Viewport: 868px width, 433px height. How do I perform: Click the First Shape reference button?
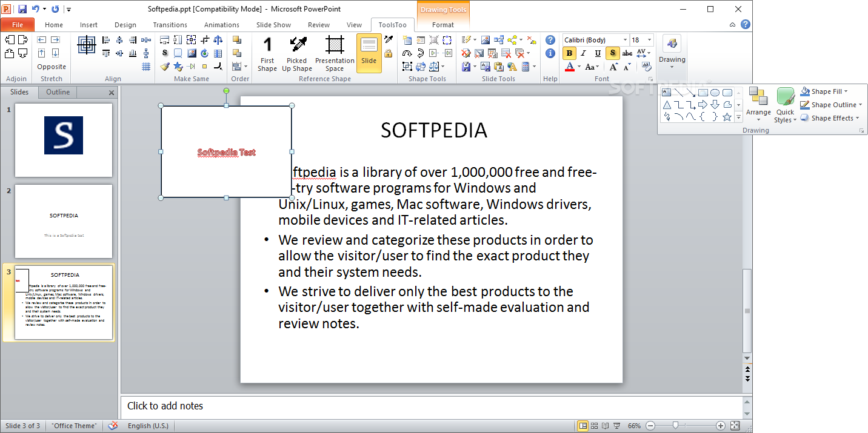267,54
